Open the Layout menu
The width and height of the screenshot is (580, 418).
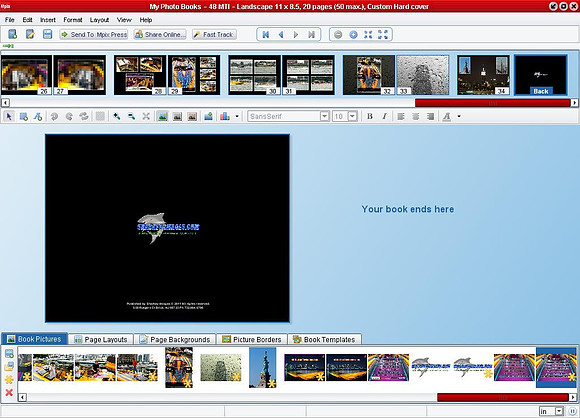click(x=99, y=20)
